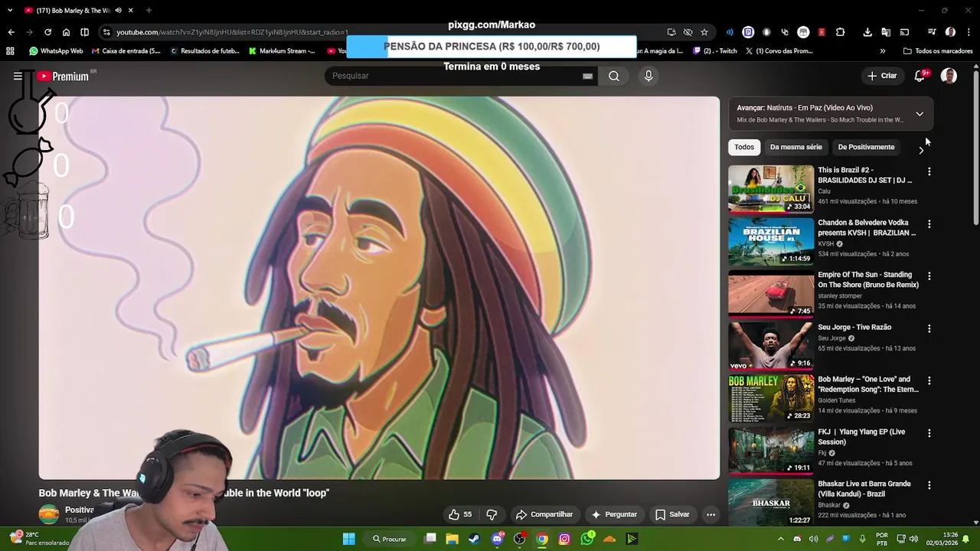
Task: Click the Bob Marley video player
Action: (x=379, y=288)
